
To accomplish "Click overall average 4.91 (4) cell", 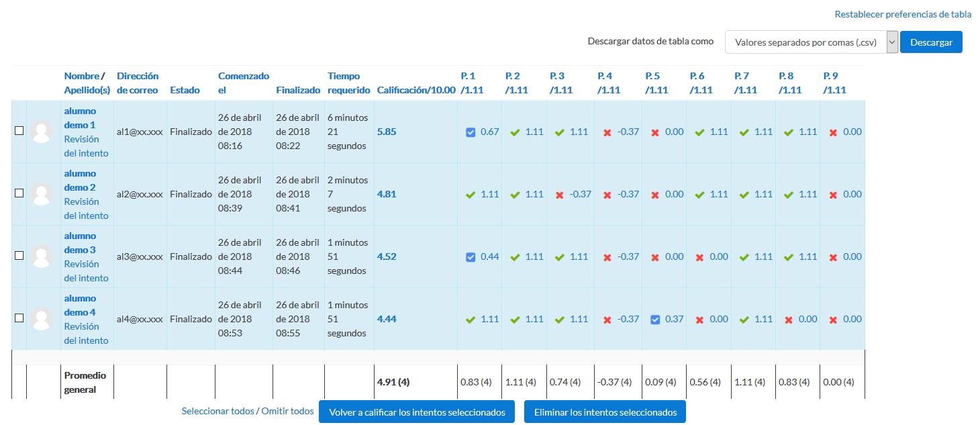I will click(393, 382).
